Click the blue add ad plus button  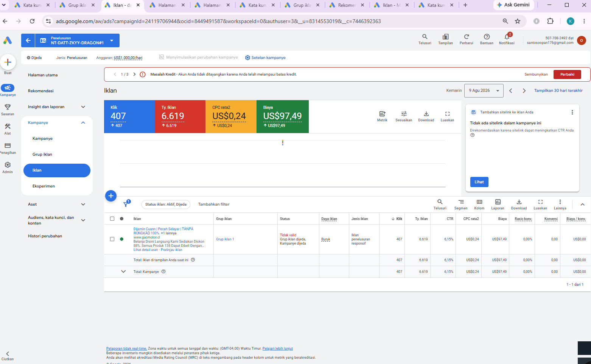click(x=111, y=196)
